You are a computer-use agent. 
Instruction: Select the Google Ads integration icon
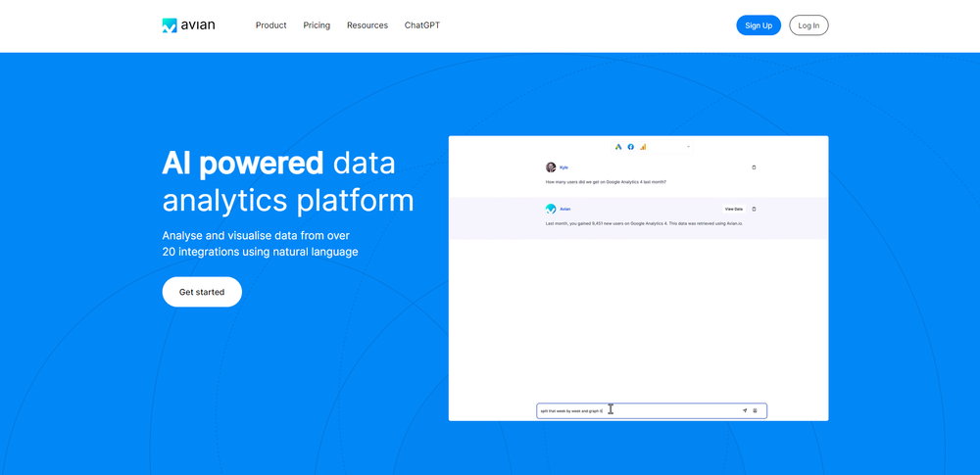618,147
